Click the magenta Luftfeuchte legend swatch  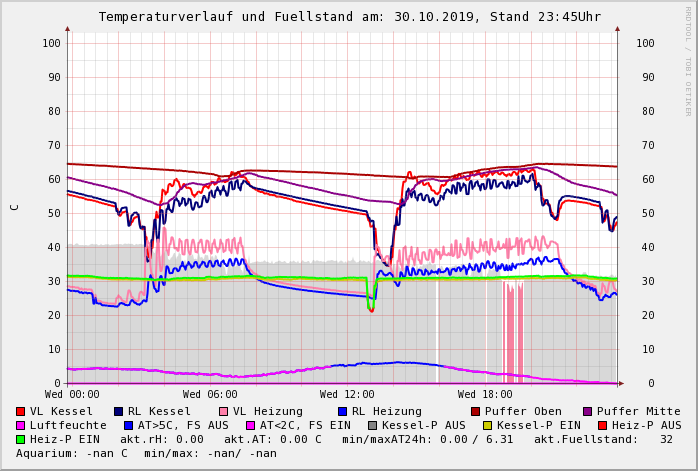(x=21, y=425)
